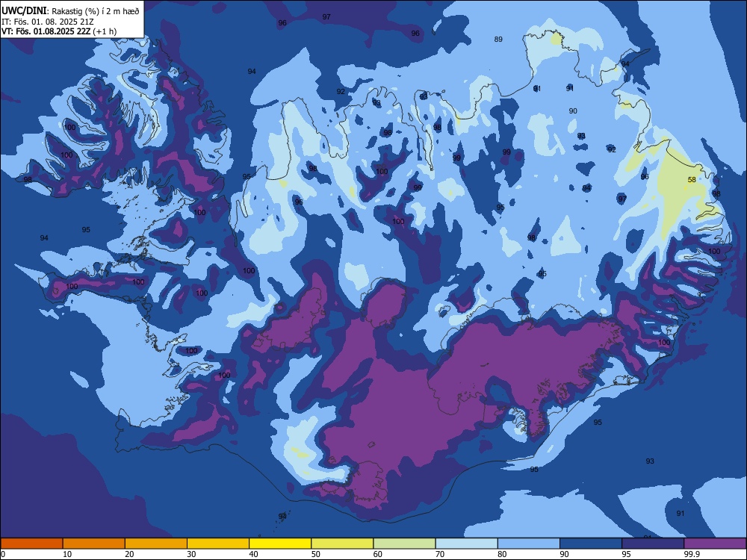Select the legend tick label "50"

316,554
